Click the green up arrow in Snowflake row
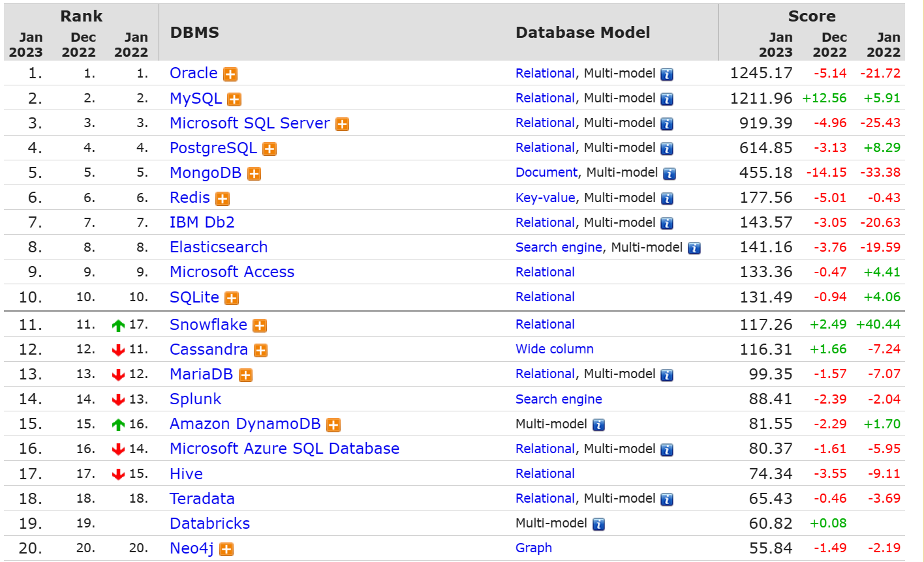The height and width of the screenshot is (562, 924). click(x=118, y=325)
